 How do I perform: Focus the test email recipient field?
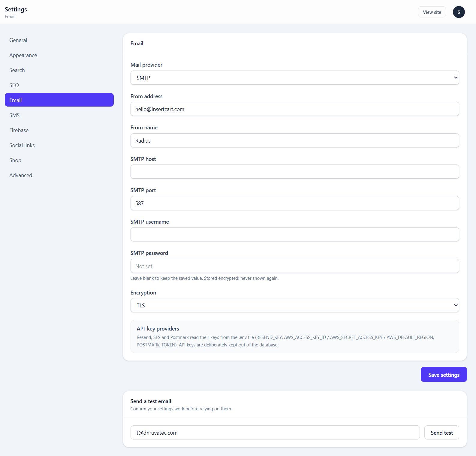(x=275, y=433)
